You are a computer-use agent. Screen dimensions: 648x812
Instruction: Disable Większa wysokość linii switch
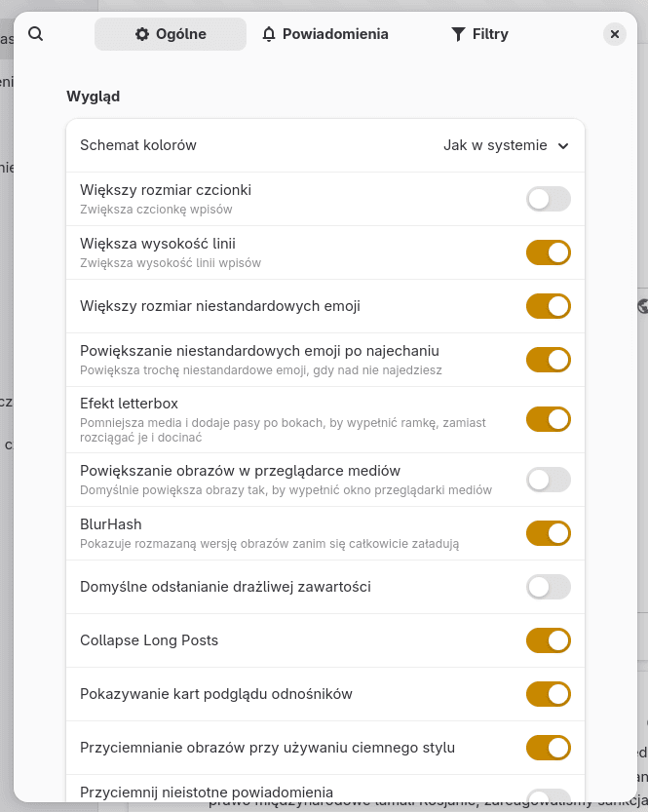[x=548, y=252]
